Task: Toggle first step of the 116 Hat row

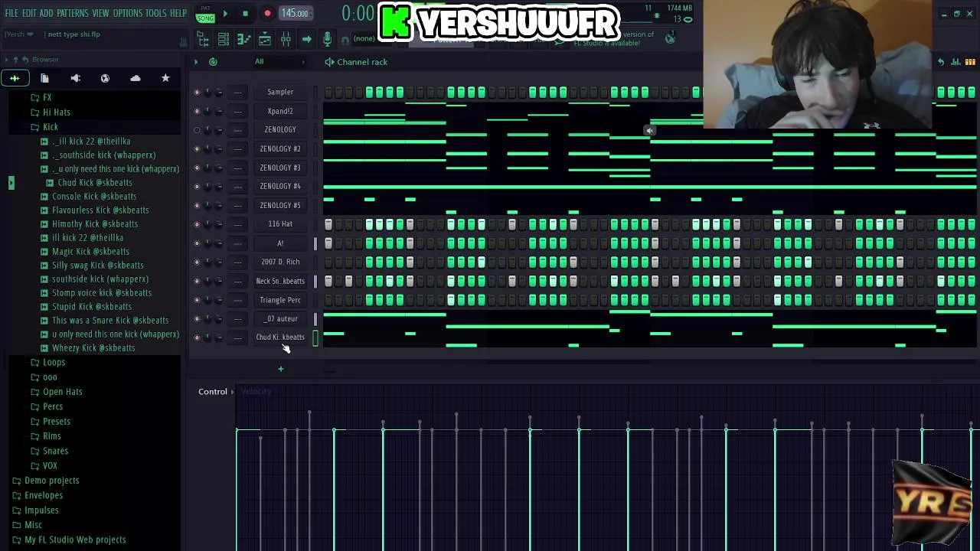Action: coord(328,224)
